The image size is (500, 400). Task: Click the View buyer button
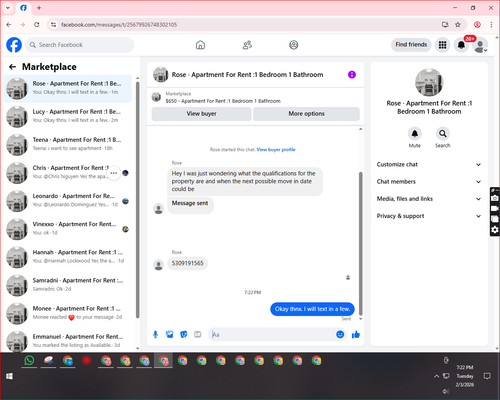click(201, 114)
